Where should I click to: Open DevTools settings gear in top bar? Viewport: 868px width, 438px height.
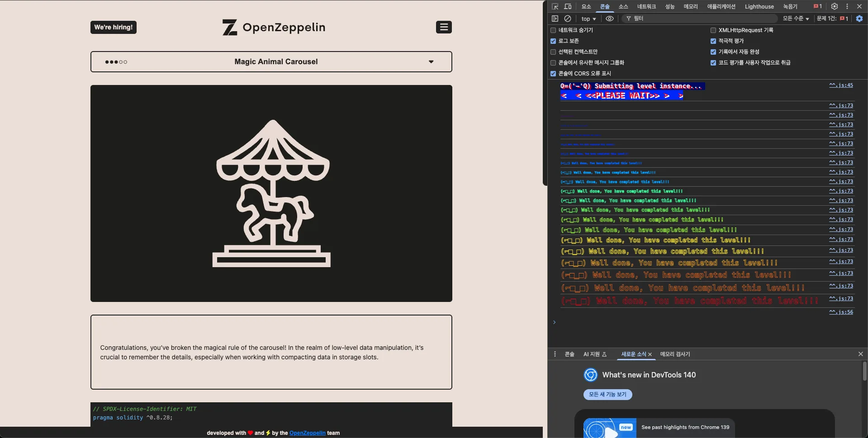(835, 6)
